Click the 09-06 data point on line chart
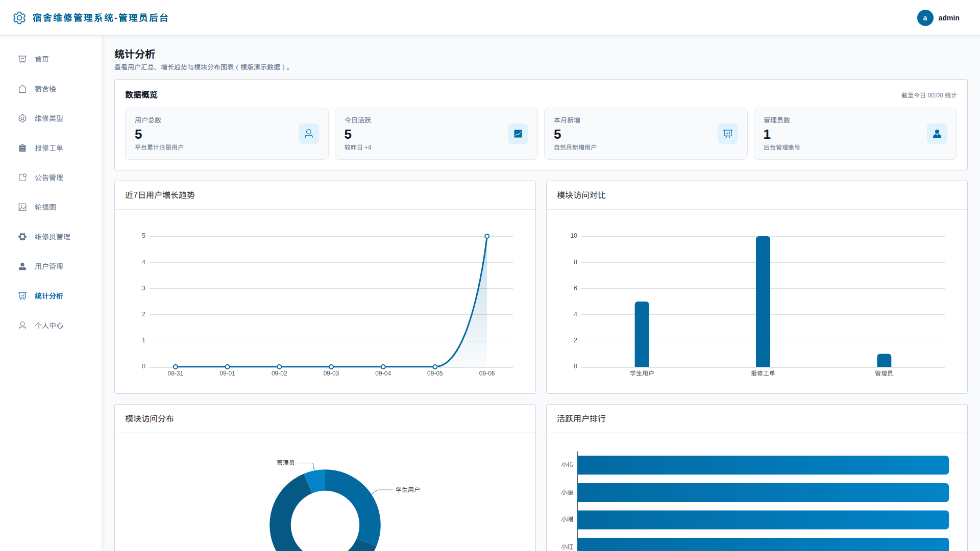The height and width of the screenshot is (551, 980). coord(487,236)
